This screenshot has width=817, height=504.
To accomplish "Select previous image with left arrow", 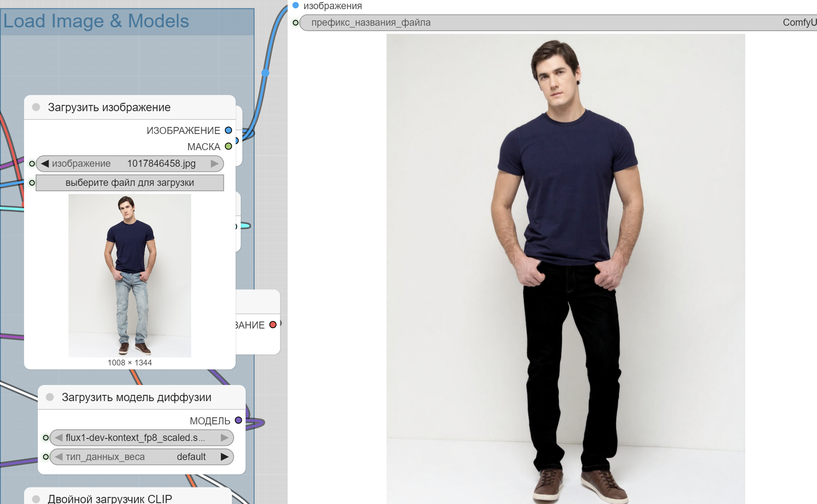I will [x=45, y=163].
